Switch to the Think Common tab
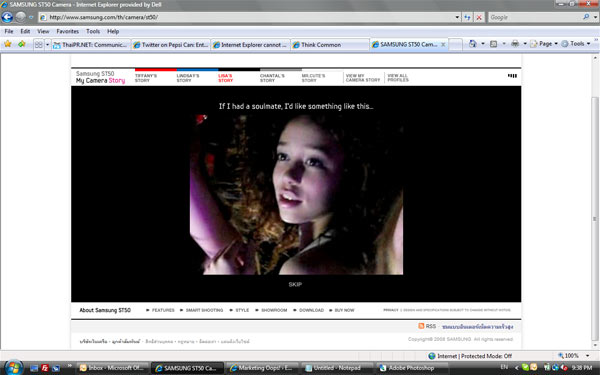Viewport: 600px width, 375px height. (330, 45)
